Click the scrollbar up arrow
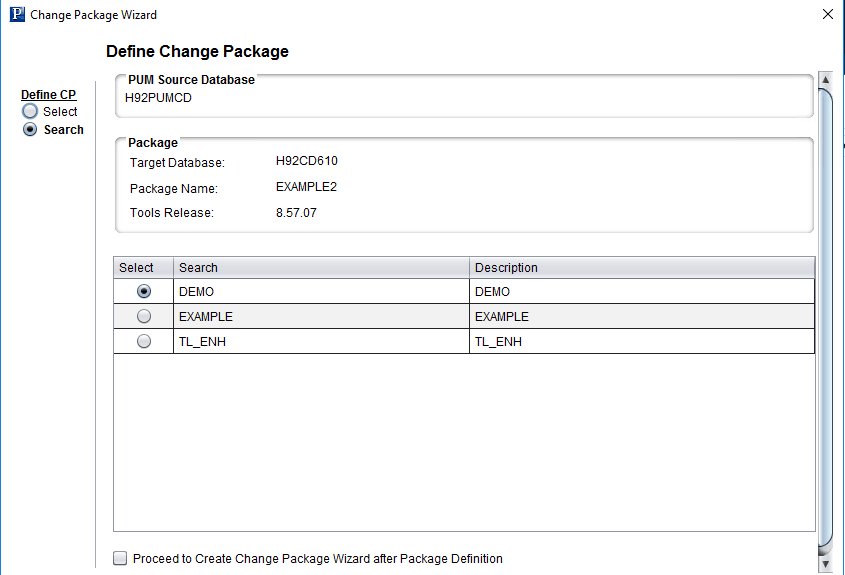Viewport: 845px width, 575px height. [825, 80]
